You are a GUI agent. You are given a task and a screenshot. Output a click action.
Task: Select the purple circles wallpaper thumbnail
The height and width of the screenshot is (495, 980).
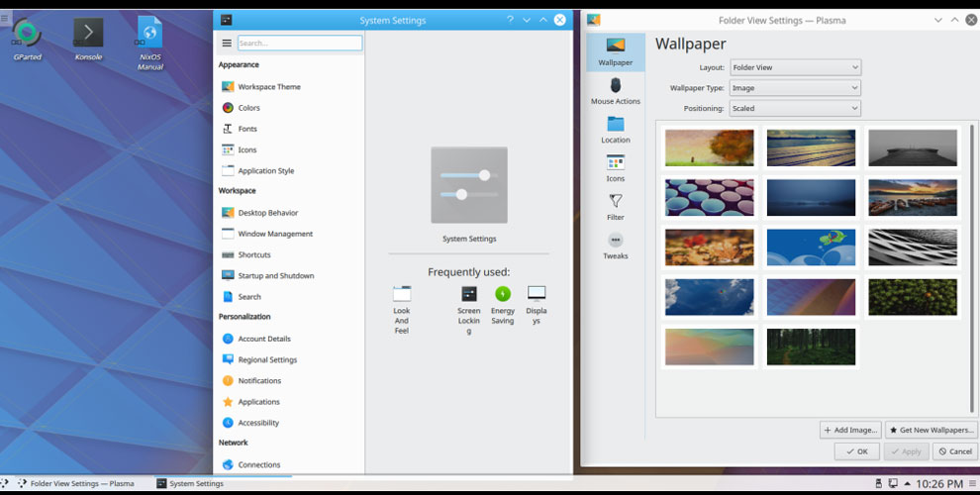click(710, 197)
